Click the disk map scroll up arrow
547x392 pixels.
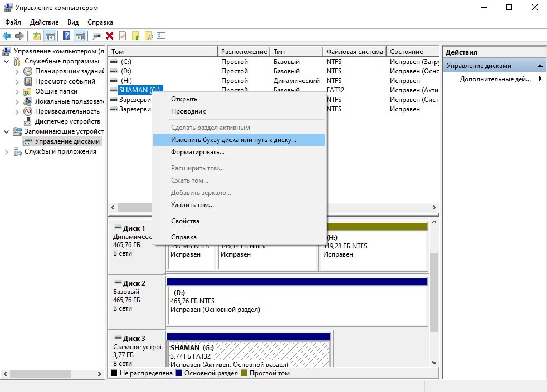(x=434, y=222)
